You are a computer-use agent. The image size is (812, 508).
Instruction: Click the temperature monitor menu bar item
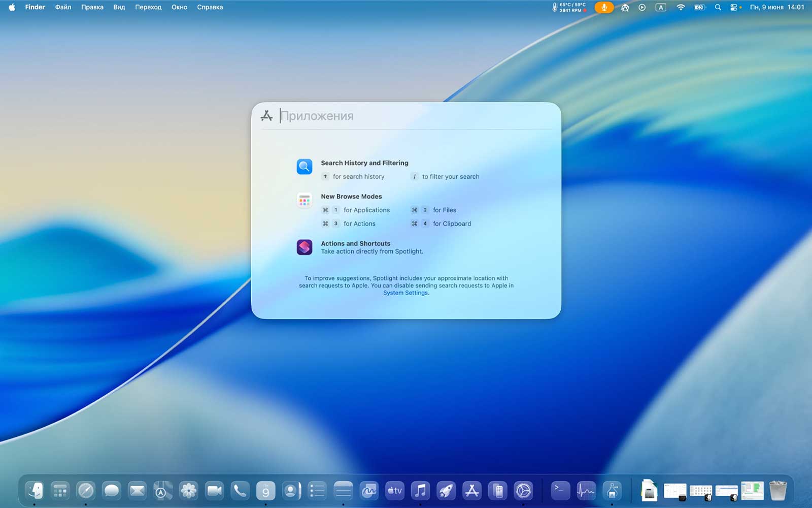coord(569,7)
